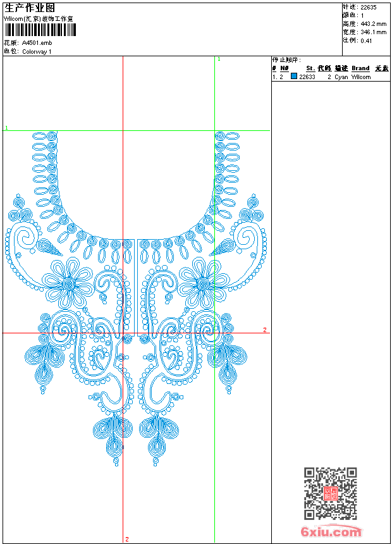The image size is (392, 544).
Task: Select the height value 443.2 mm
Action: [374, 24]
